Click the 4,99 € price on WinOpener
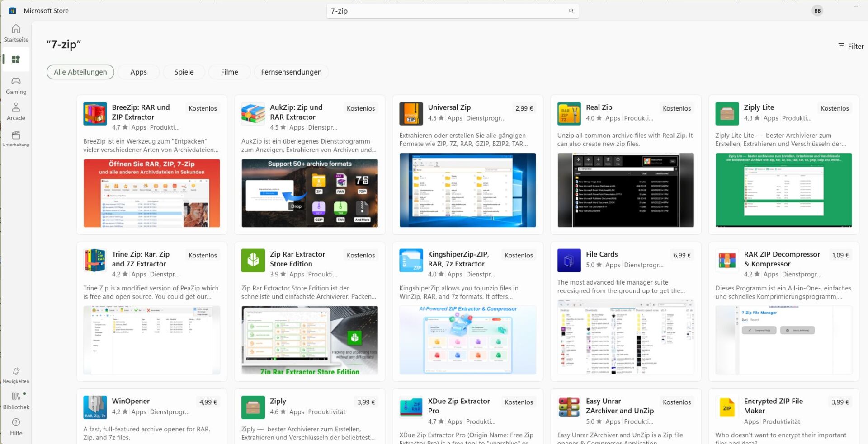Image resolution: width=868 pixels, height=444 pixels. [x=208, y=402]
